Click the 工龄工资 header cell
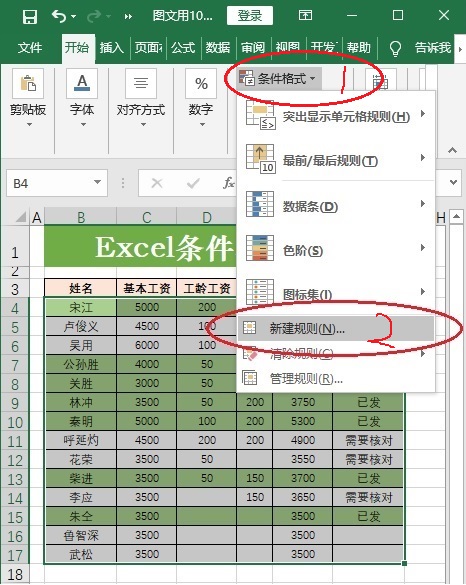This screenshot has height=585, width=466. [206, 288]
